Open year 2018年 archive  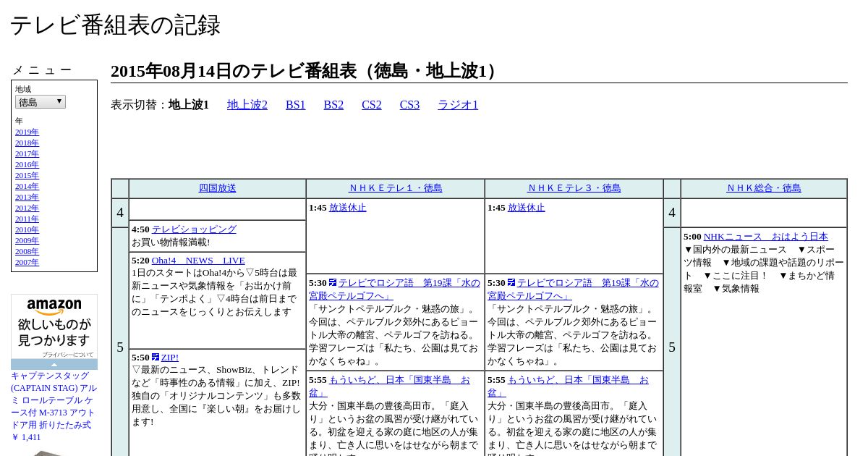tap(27, 143)
